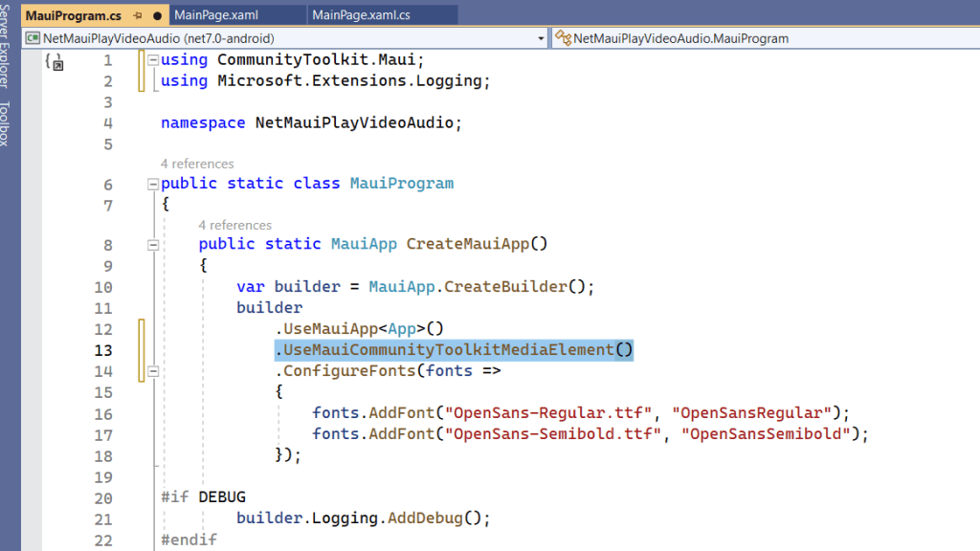Open the MainPage.xaml.cs tab
Image resolution: width=980 pixels, height=551 pixels.
click(x=362, y=16)
